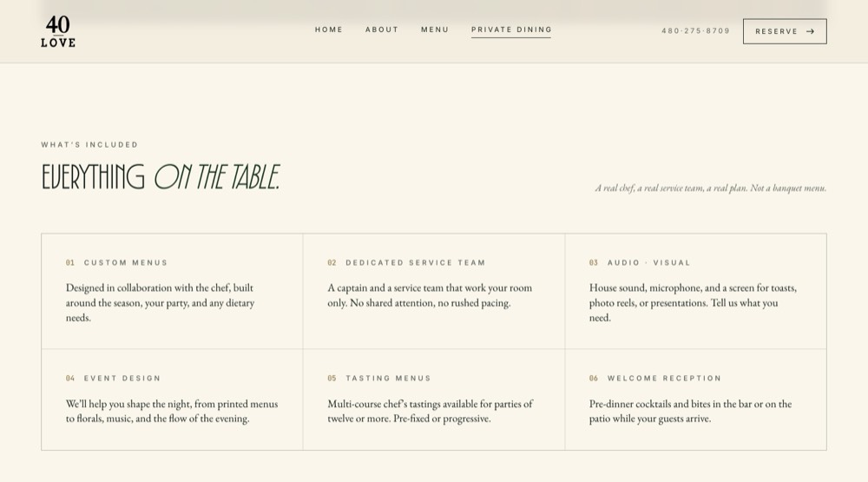Call the 480-275-8709 phone number
Viewport: 868px width, 482px height.
click(x=696, y=31)
